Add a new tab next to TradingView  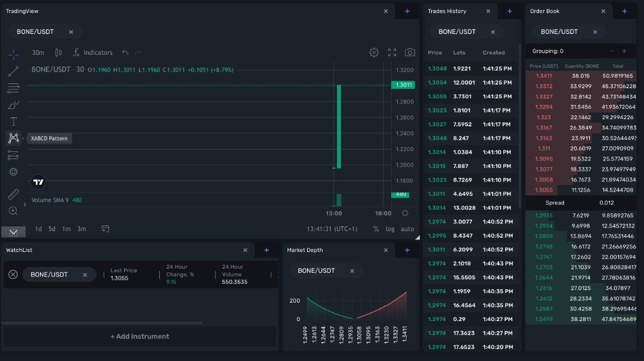pos(407,11)
